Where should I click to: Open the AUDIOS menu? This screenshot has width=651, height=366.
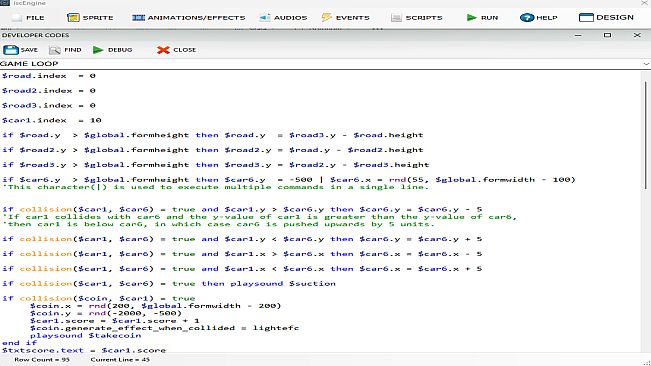point(290,18)
